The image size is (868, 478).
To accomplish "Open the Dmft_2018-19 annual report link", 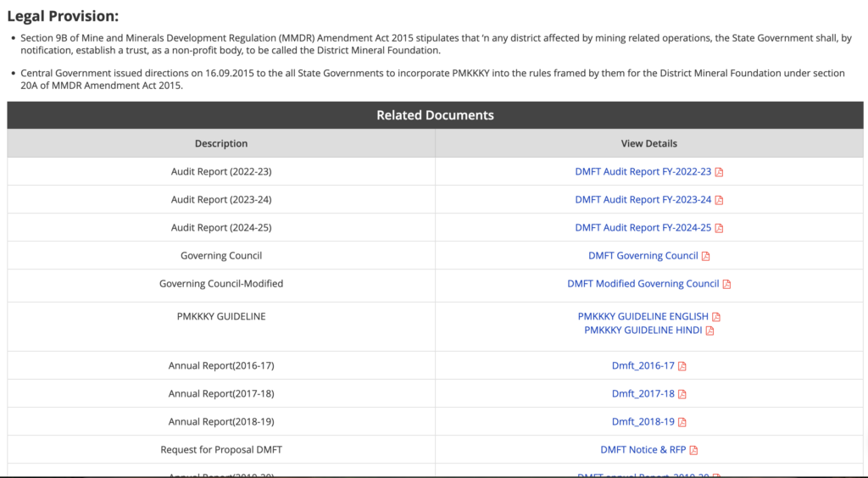I will pyautogui.click(x=643, y=421).
